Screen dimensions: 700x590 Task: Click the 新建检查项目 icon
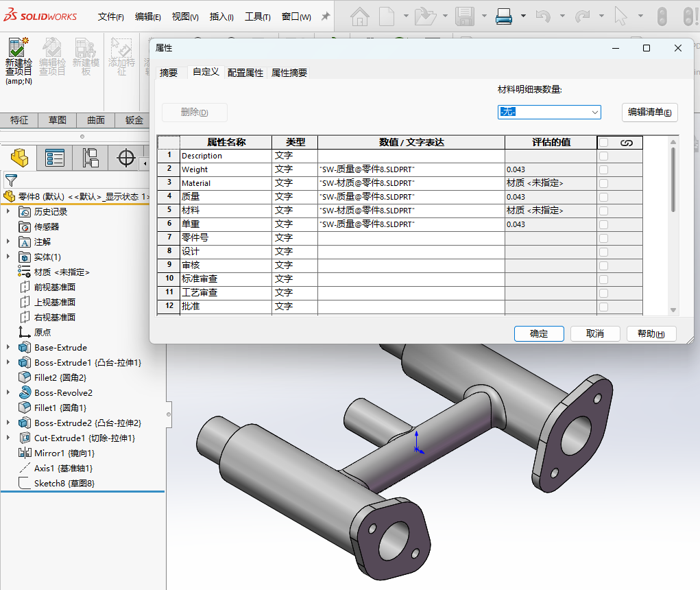[19, 48]
